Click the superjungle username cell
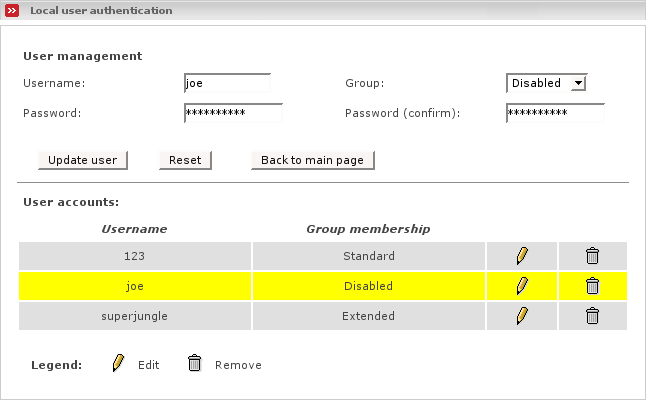The height and width of the screenshot is (400, 646). (x=135, y=316)
